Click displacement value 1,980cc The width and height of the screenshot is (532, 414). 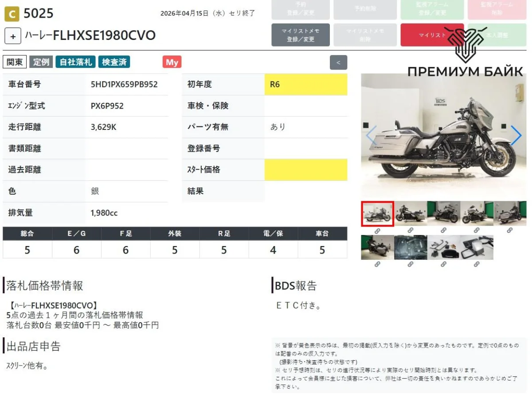[104, 213]
